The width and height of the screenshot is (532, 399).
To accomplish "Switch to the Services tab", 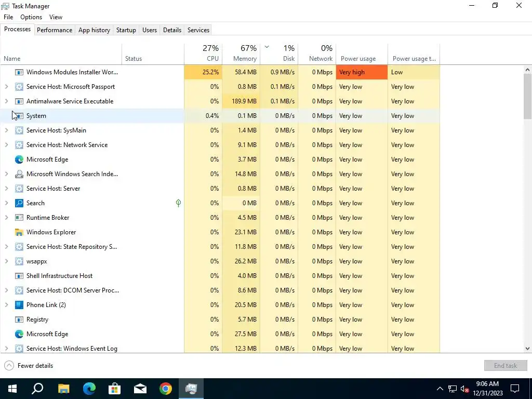I will [x=198, y=30].
